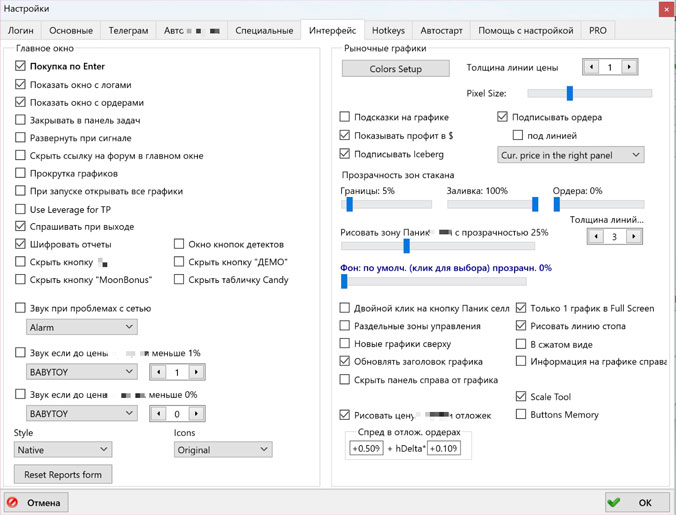The height and width of the screenshot is (515, 676).
Task: Open Cur. price in the right panel dropdown
Action: [571, 155]
